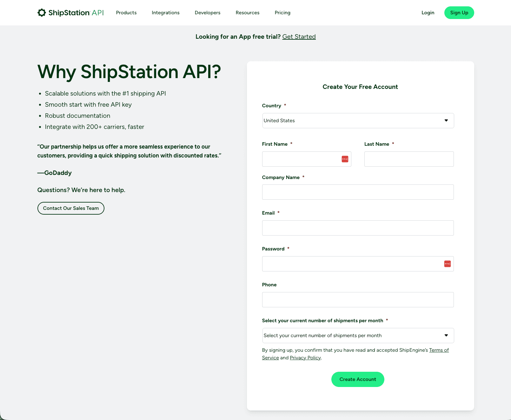Viewport: 511px width, 420px height.
Task: Click into the Password input field
Action: (358, 264)
